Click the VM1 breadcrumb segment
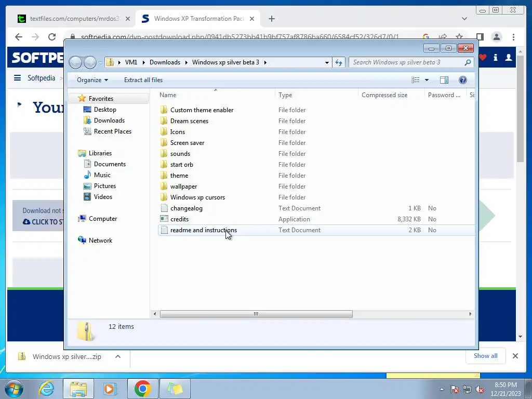The image size is (532, 399). pos(131,62)
